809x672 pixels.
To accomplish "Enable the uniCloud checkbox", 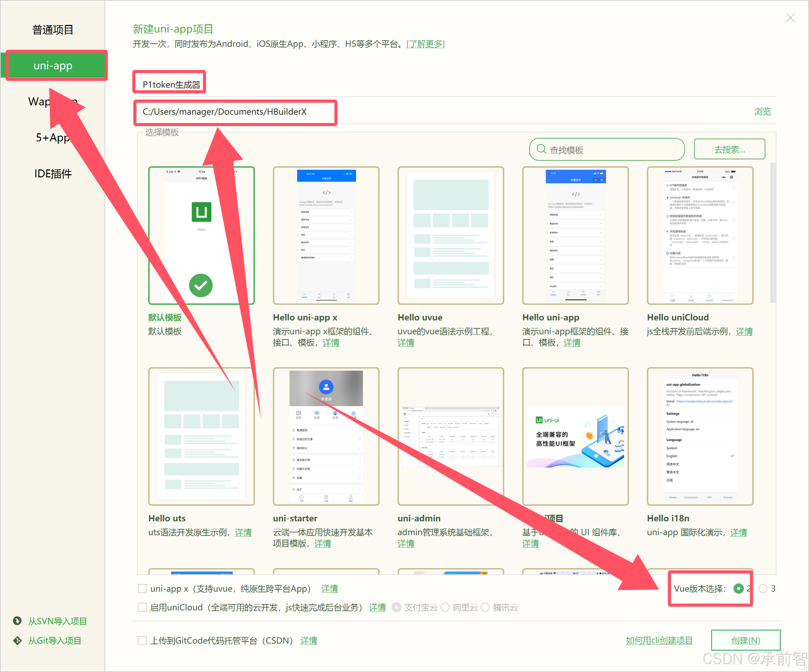I will pyautogui.click(x=142, y=607).
